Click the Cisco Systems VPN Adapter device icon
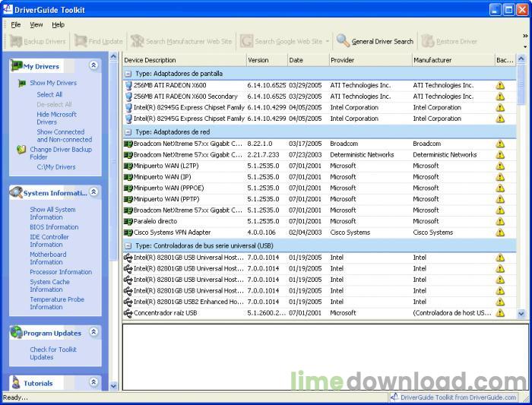The height and width of the screenshot is (405, 532). [x=128, y=233]
